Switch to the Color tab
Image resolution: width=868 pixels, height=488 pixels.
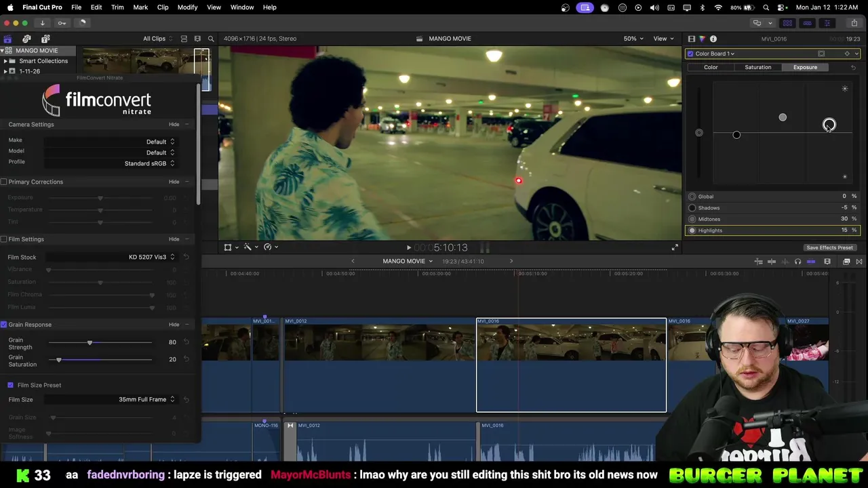(711, 67)
